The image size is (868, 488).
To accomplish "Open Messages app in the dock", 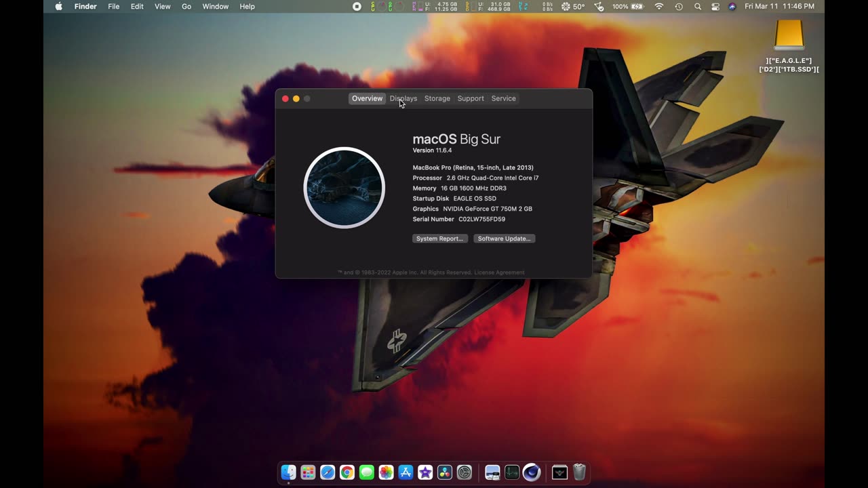I will [x=367, y=472].
